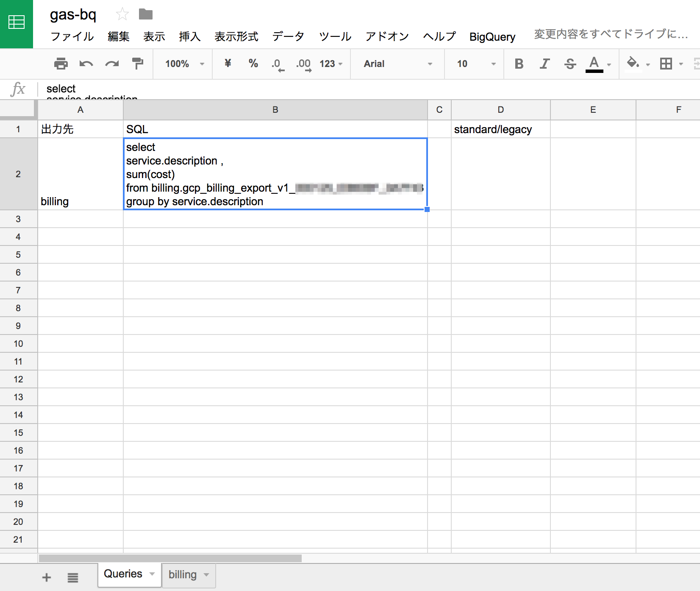This screenshot has width=700, height=591.
Task: Click the Print icon
Action: pos(61,64)
